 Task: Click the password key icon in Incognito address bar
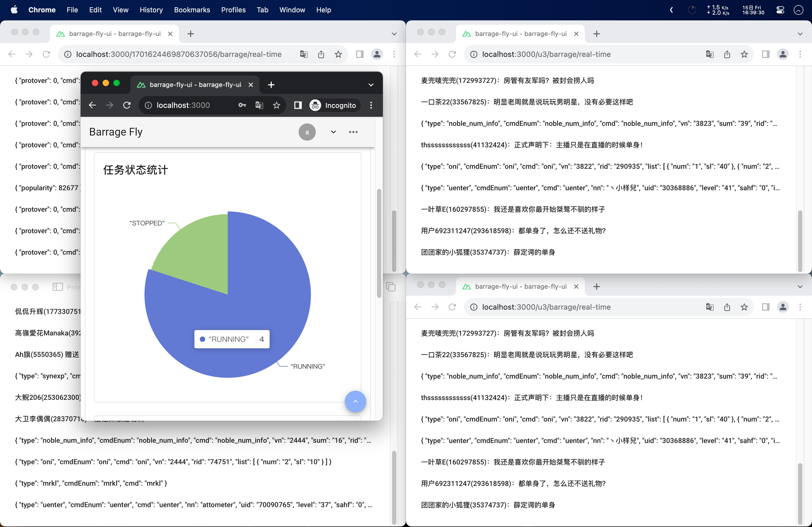pyautogui.click(x=242, y=105)
